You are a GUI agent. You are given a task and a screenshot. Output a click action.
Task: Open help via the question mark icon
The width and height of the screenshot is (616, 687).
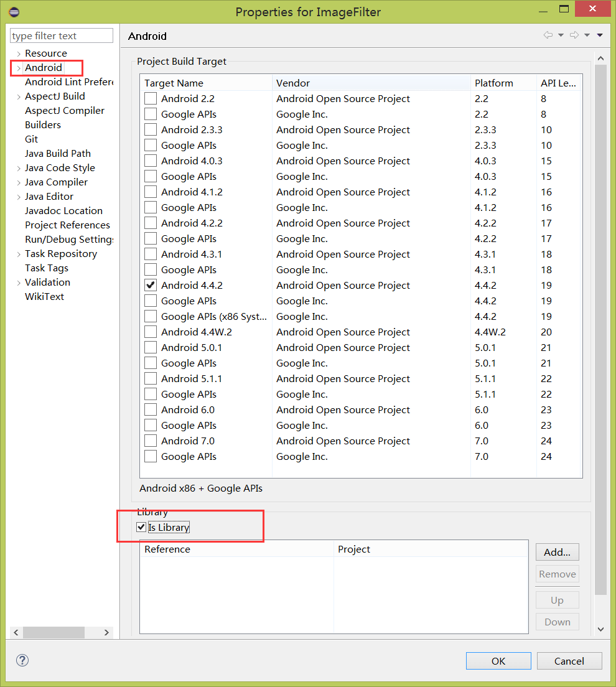(x=22, y=660)
